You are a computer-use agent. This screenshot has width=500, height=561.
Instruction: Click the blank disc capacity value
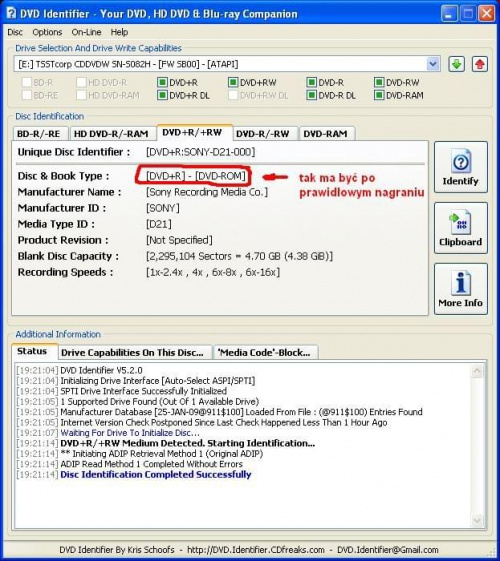click(x=239, y=256)
